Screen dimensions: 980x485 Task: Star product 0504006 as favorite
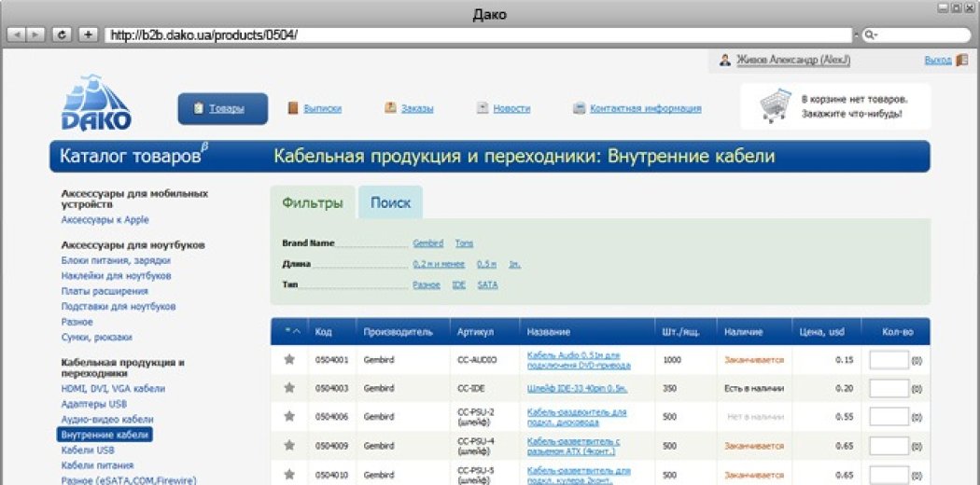tap(288, 416)
